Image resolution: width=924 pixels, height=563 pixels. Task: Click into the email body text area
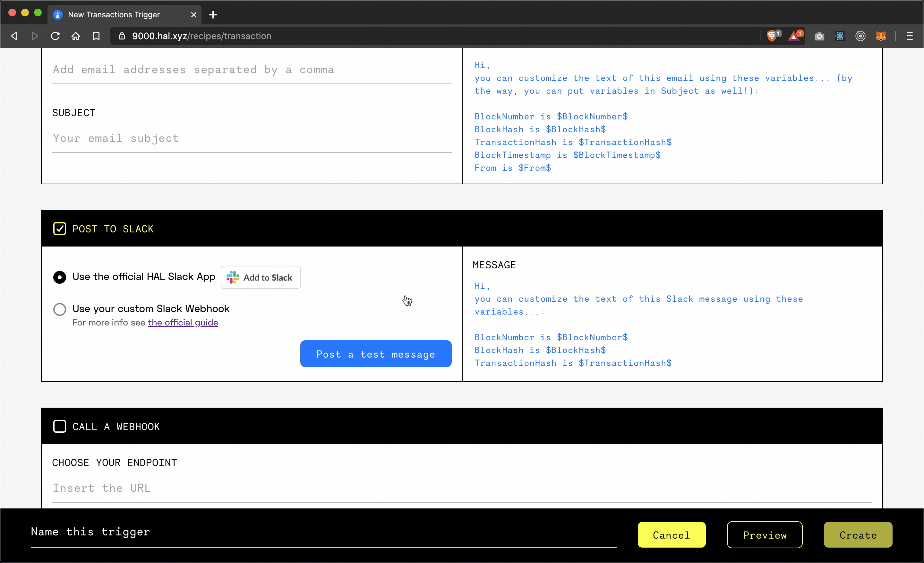click(x=672, y=116)
